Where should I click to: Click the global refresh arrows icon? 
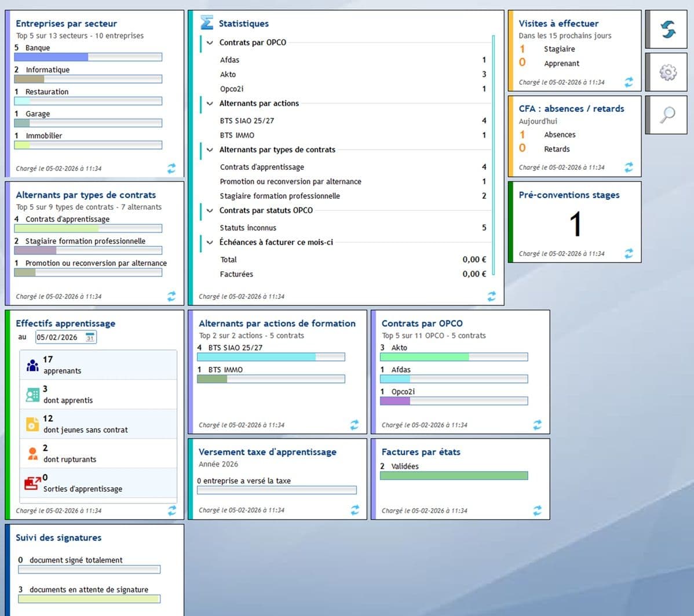coord(668,30)
